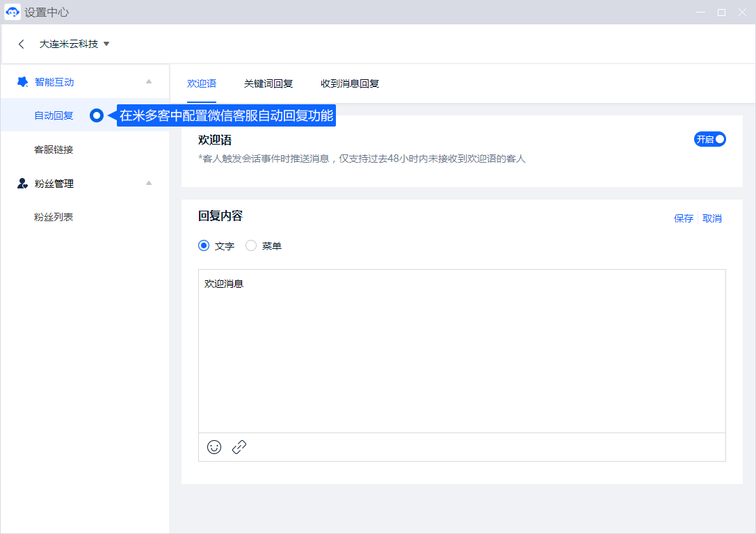Click the insert link icon
Screen dimensions: 756x534
239,447
